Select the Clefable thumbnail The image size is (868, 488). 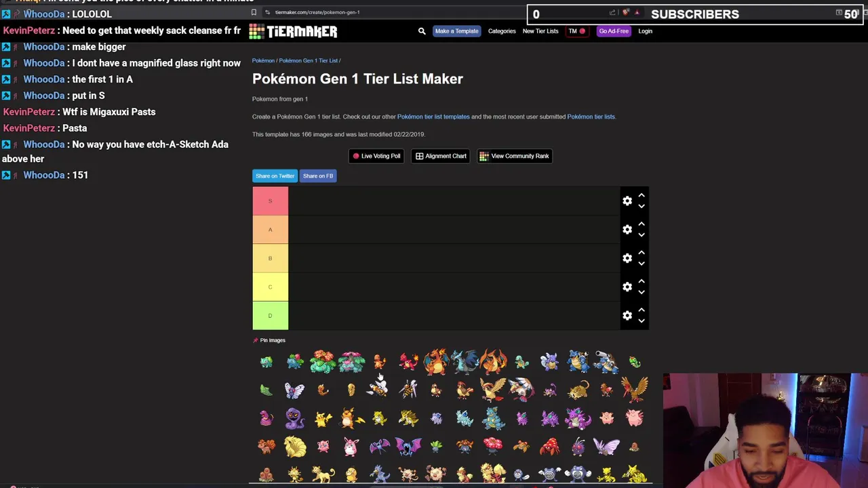[x=634, y=418]
